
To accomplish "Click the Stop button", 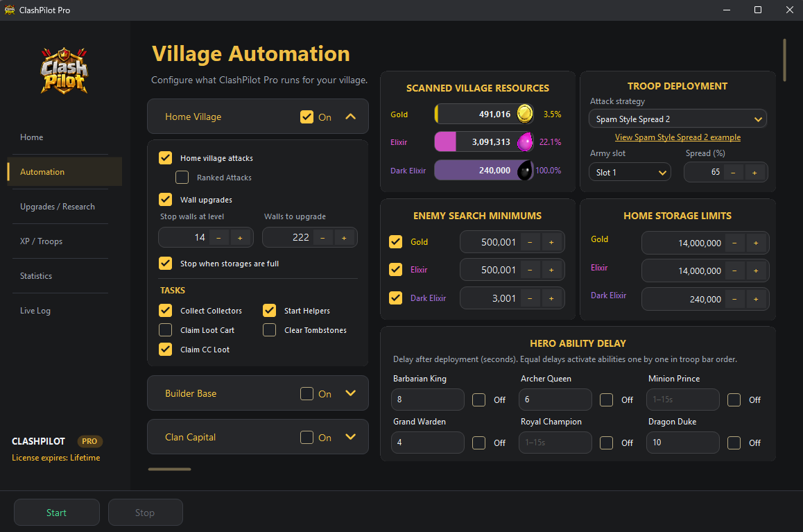I will tap(146, 513).
